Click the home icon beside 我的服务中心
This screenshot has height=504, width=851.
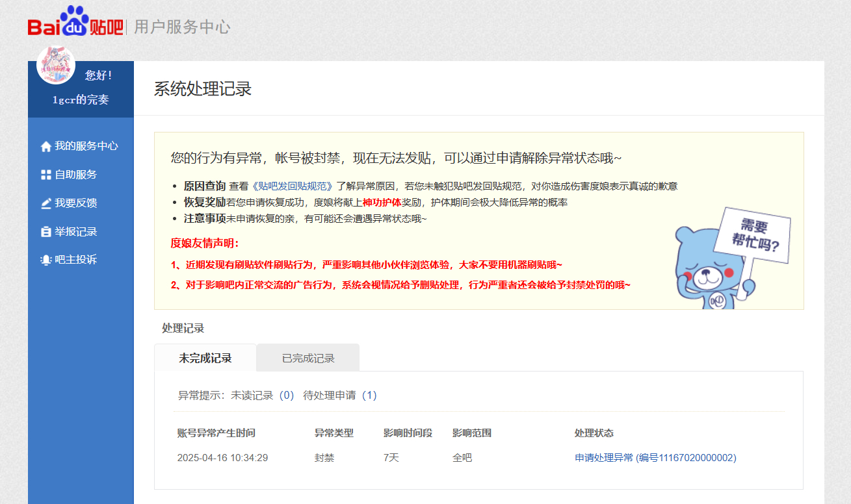click(x=46, y=147)
